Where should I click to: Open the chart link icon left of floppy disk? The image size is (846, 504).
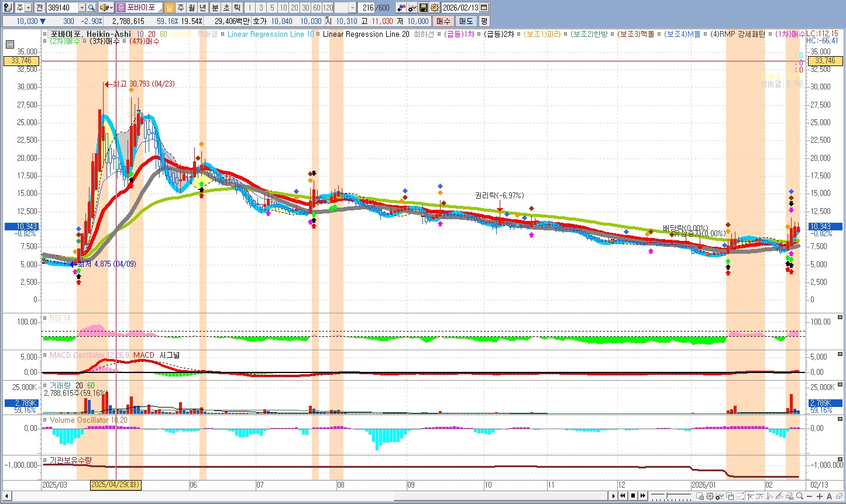coord(401,8)
